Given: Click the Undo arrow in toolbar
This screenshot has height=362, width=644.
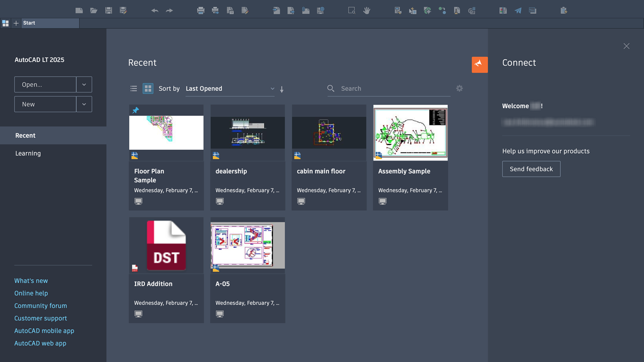Looking at the screenshot, I should pos(155,10).
